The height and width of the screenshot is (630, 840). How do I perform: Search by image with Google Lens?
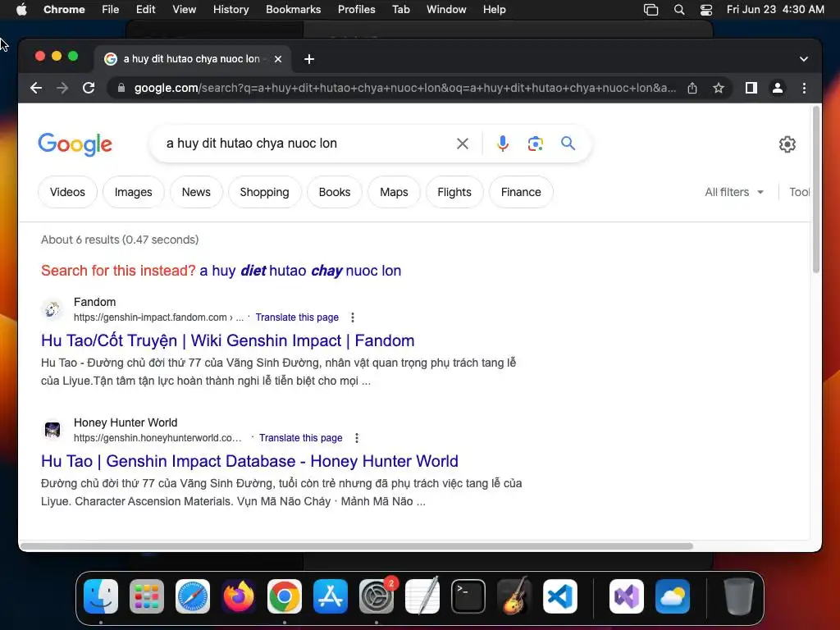[x=535, y=144]
